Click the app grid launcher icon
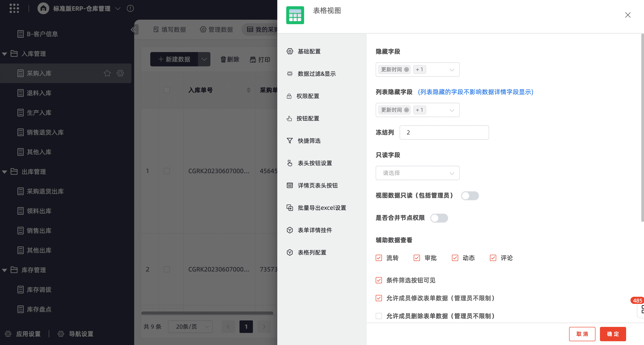 coord(14,8)
